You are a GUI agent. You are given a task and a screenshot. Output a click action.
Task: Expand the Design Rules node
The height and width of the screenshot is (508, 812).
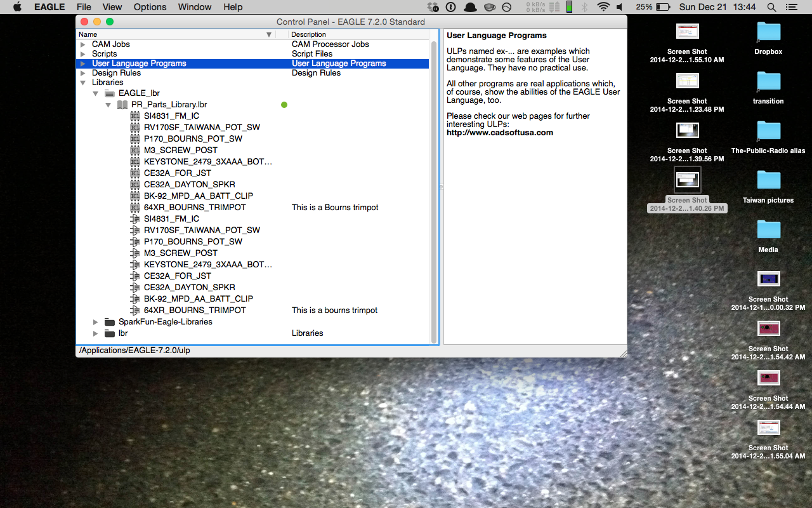click(82, 73)
